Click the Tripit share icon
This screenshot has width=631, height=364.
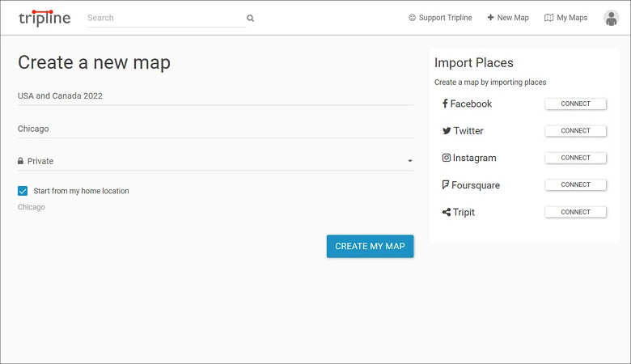pyautogui.click(x=447, y=212)
